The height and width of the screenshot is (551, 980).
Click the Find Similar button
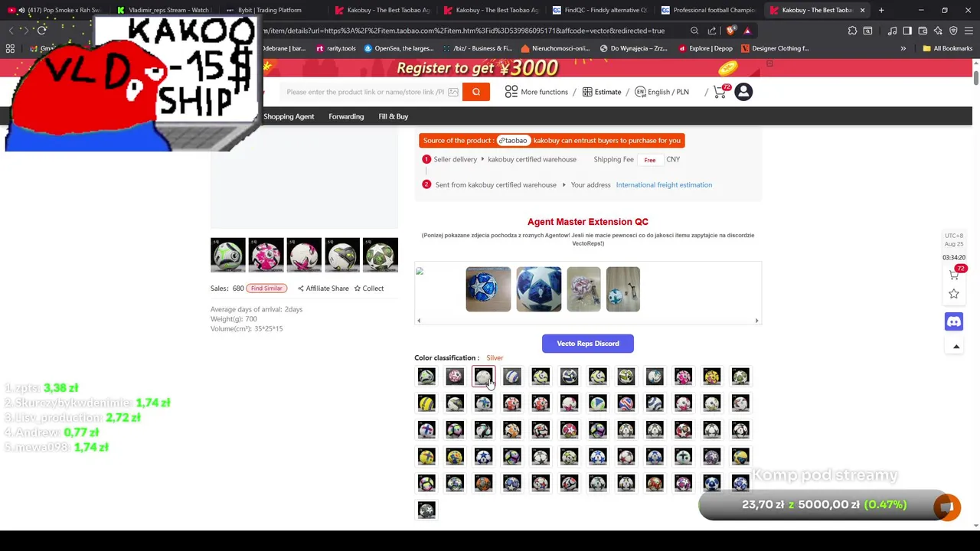pyautogui.click(x=266, y=289)
